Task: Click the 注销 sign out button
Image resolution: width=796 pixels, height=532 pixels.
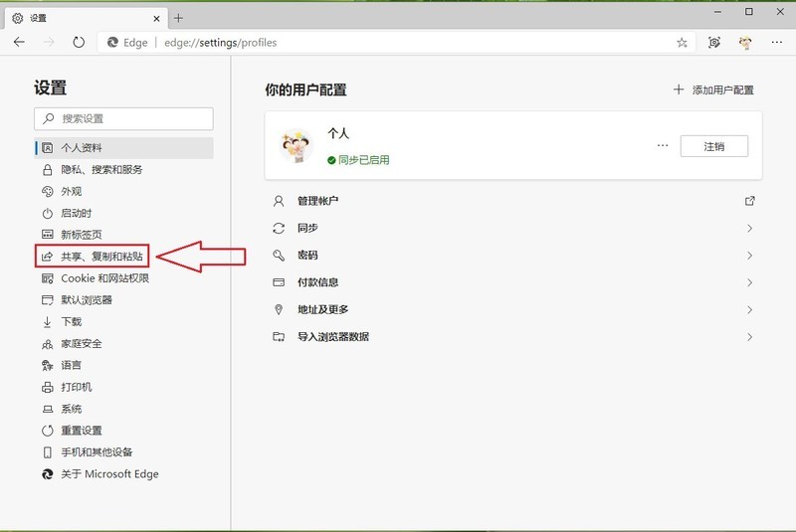Action: point(713,146)
